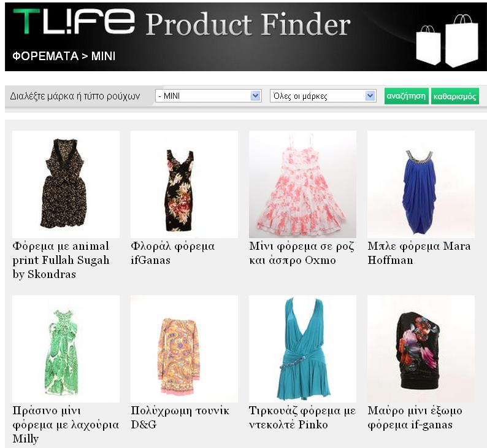487x448 pixels.
Task: Click the white shopping bags icon
Action: (447, 41)
